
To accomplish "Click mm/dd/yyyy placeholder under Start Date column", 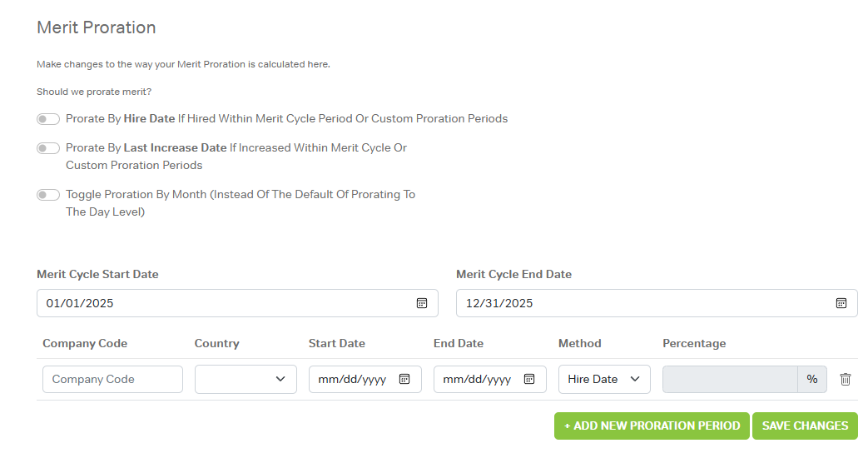I will (352, 379).
